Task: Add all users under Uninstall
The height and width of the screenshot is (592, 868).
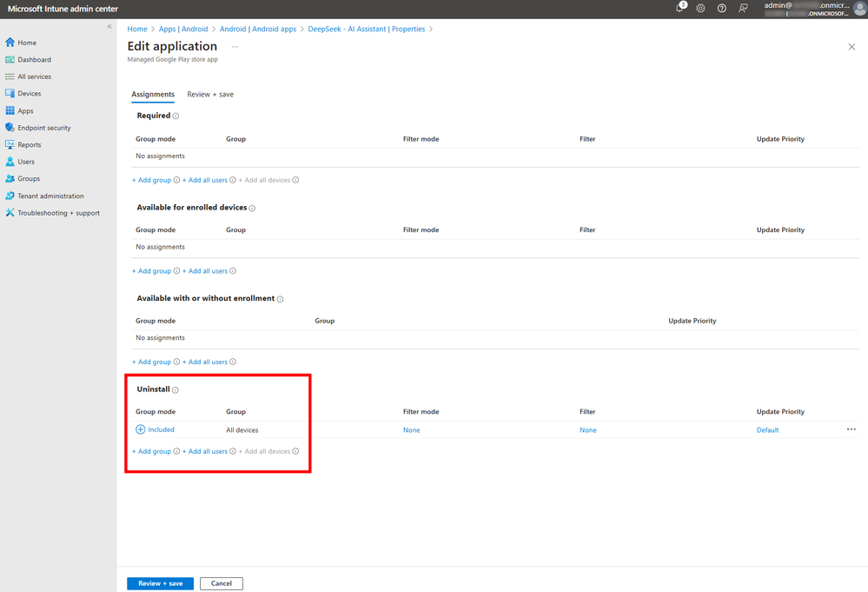Action: tap(205, 451)
